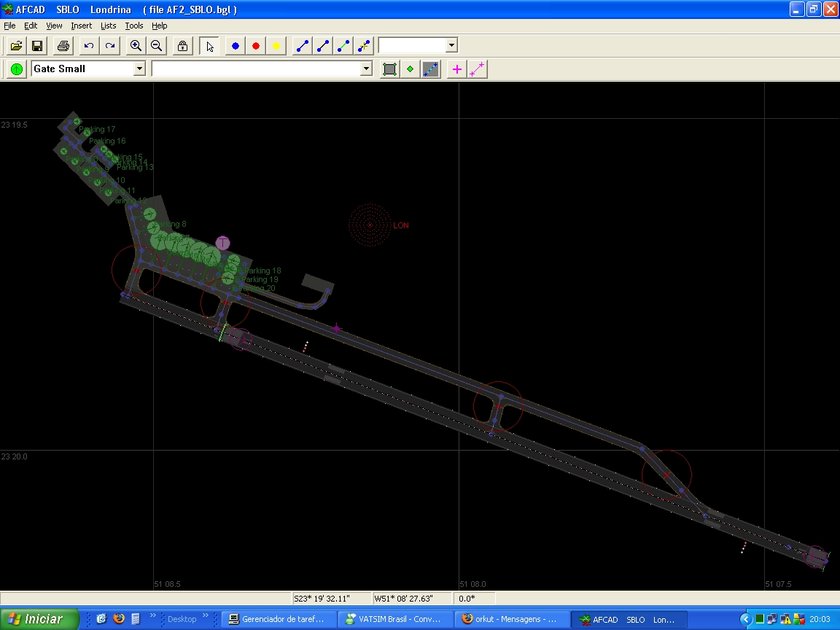This screenshot has height=630, width=840.
Task: Open the File menu
Action: [x=9, y=26]
